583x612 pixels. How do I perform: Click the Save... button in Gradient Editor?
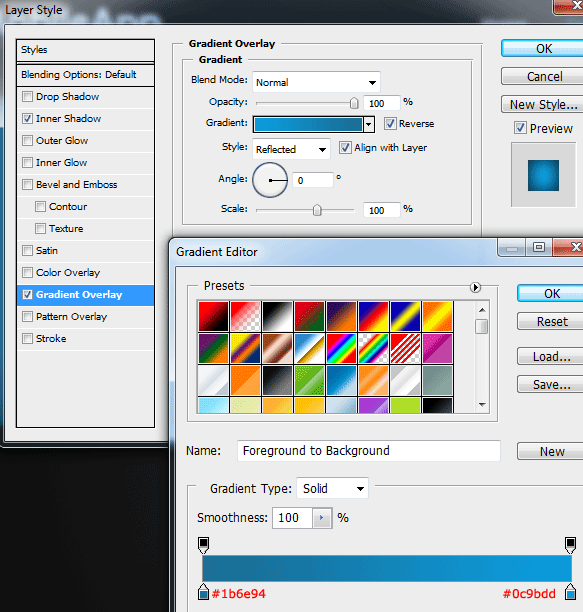tap(551, 384)
